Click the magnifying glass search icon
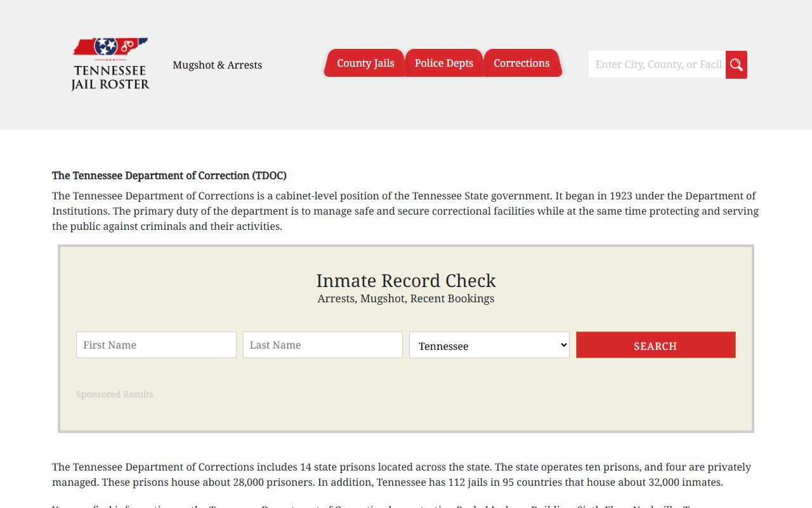This screenshot has width=812, height=508. point(736,65)
